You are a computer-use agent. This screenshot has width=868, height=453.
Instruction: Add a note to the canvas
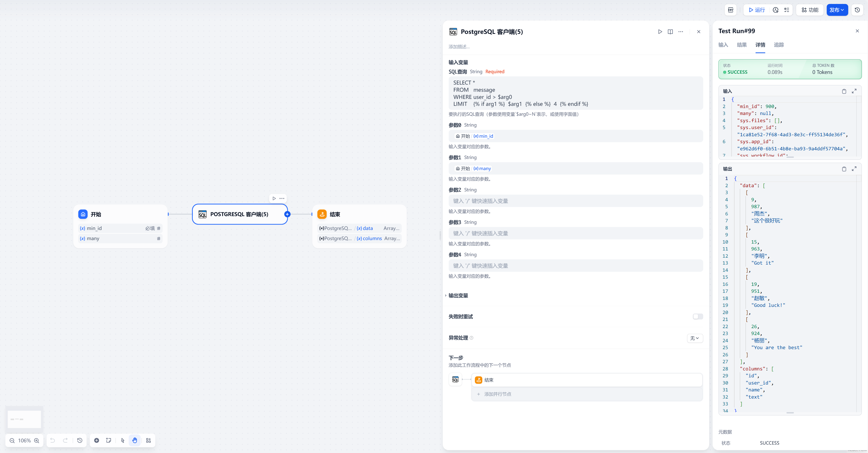point(108,441)
